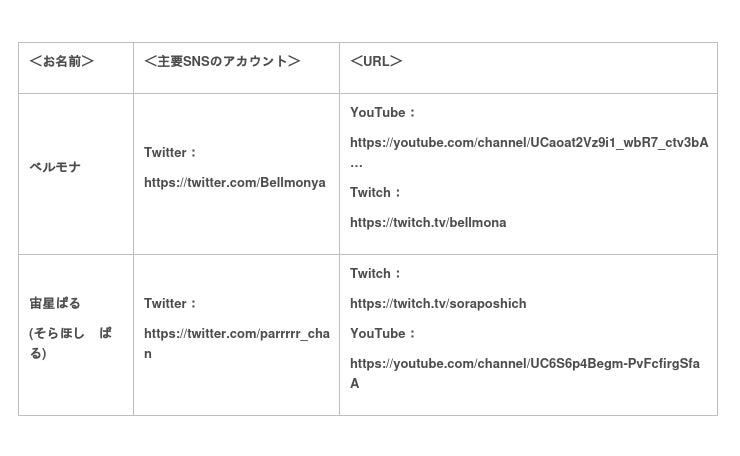This screenshot has height=456, width=740.
Task: Click the YouTube label in ベルモナ's row
Action: (x=382, y=113)
